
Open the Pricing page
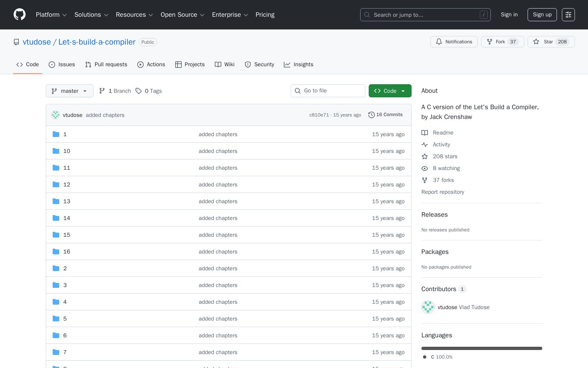click(x=265, y=15)
